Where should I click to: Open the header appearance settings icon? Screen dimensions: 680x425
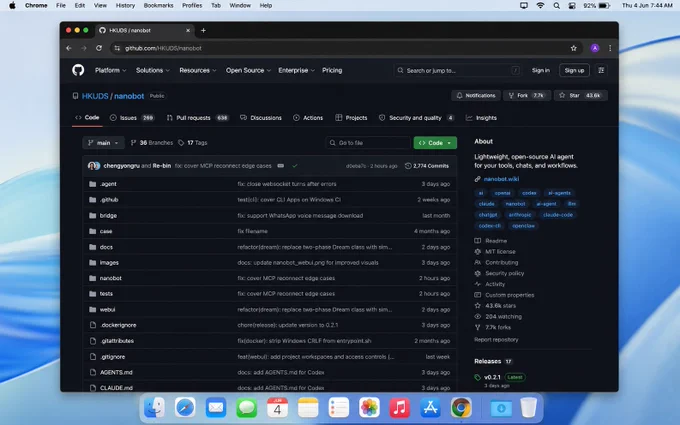tap(601, 70)
